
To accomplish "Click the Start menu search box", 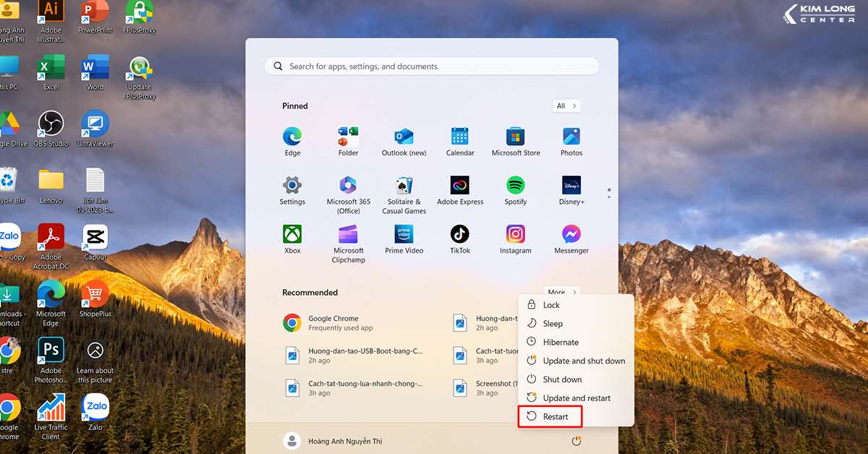I will point(432,67).
